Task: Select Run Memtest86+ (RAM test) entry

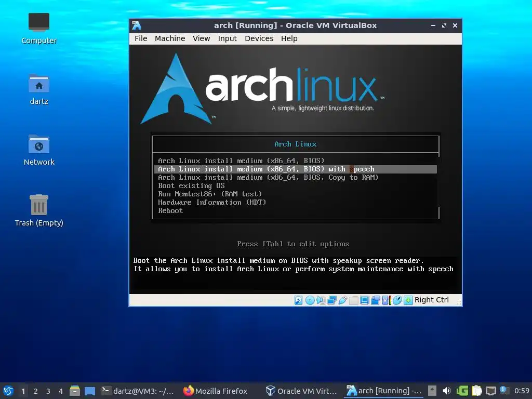Action: tap(296, 194)
